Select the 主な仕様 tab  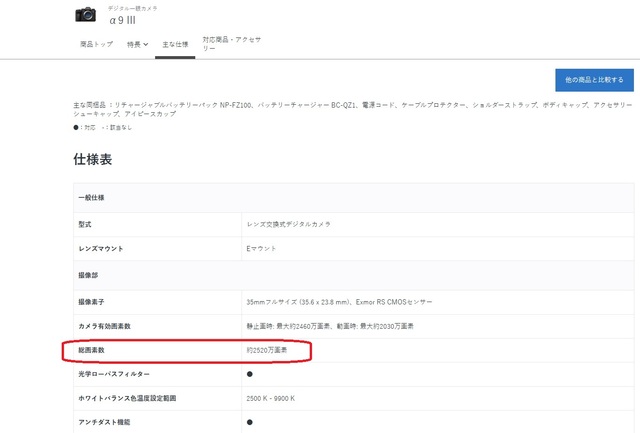[x=175, y=44]
